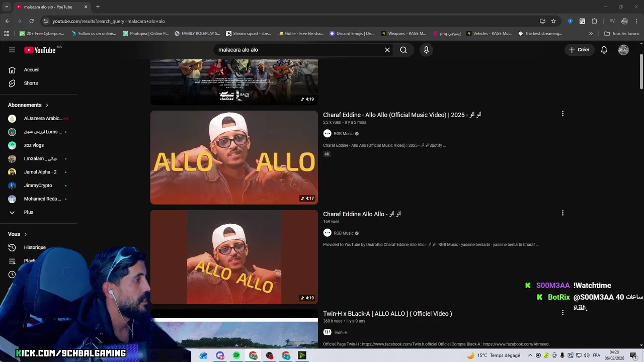Open FAMILY ROLEPLAY bookmark
This screenshot has width=644, height=362.
click(x=197, y=34)
